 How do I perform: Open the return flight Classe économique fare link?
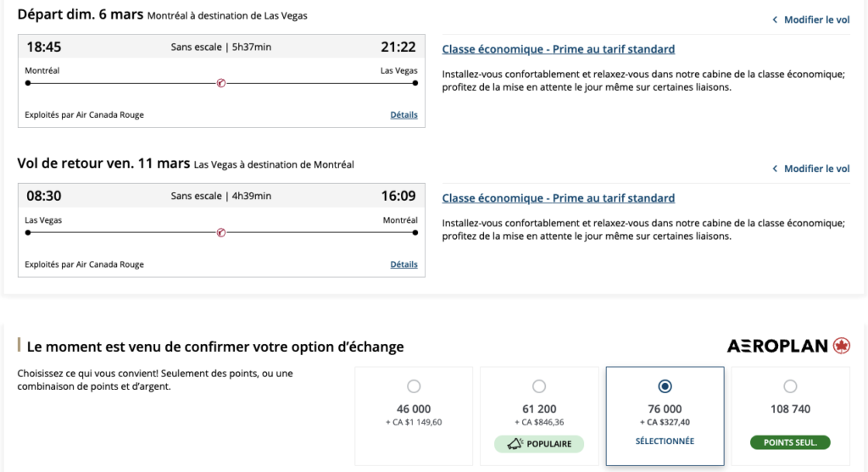559,198
